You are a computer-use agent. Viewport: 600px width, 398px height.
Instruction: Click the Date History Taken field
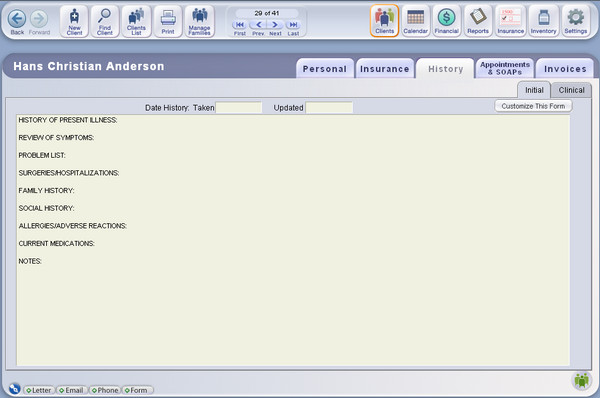click(239, 108)
